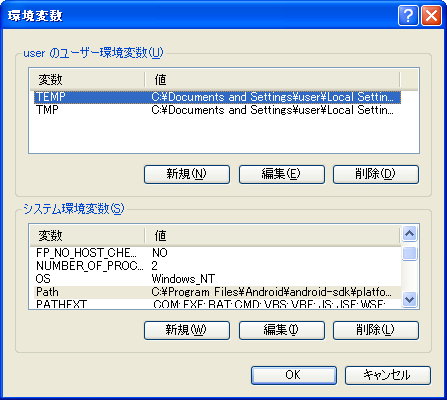Click the system variables scrollbar thumb

(409, 253)
